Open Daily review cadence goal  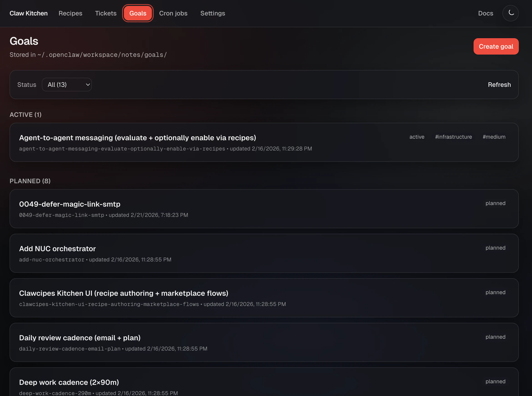80,338
